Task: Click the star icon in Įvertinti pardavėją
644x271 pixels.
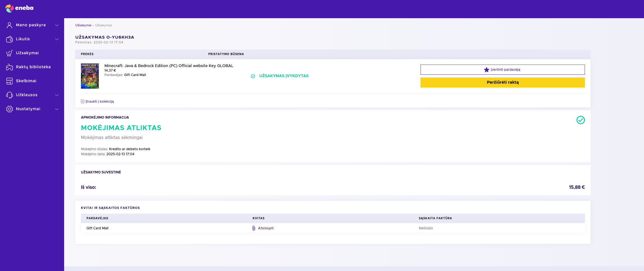Action: pos(487,70)
